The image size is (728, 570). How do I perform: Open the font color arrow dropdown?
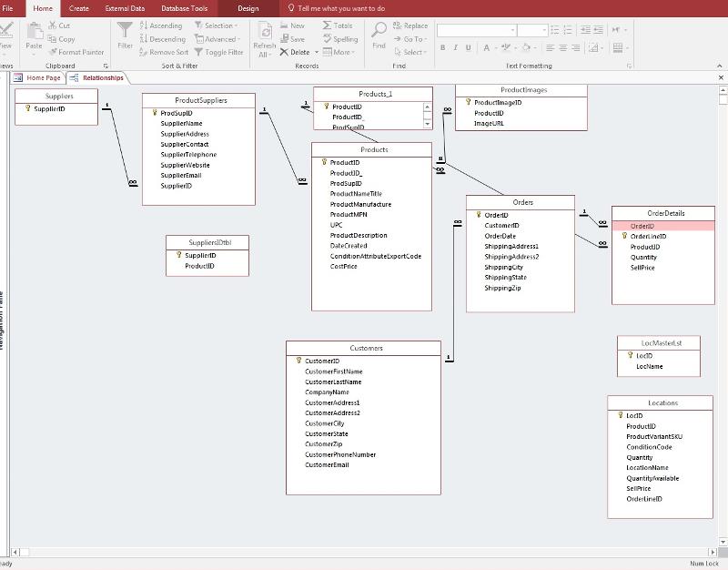(498, 48)
